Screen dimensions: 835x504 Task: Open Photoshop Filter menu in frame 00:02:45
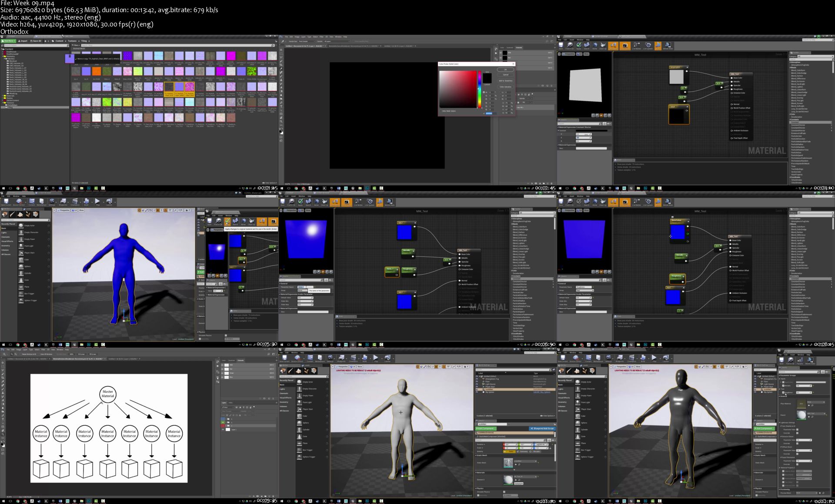[321, 37]
